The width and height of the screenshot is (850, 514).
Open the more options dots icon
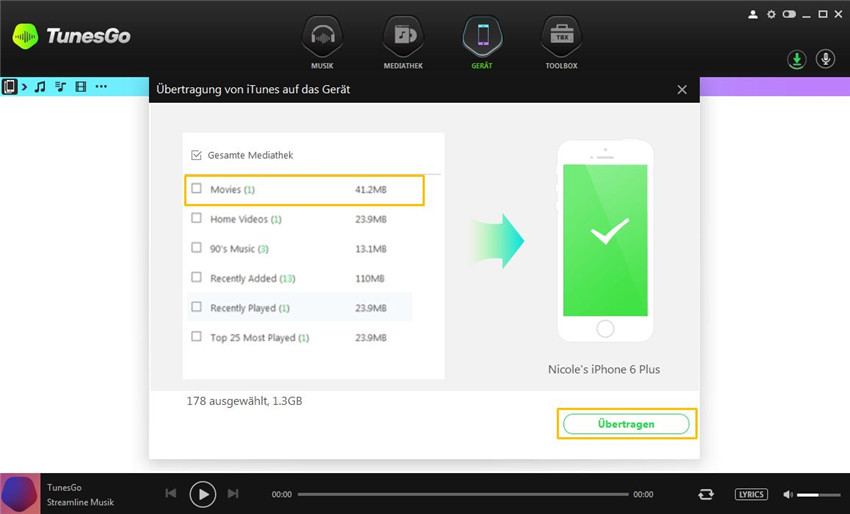point(101,87)
